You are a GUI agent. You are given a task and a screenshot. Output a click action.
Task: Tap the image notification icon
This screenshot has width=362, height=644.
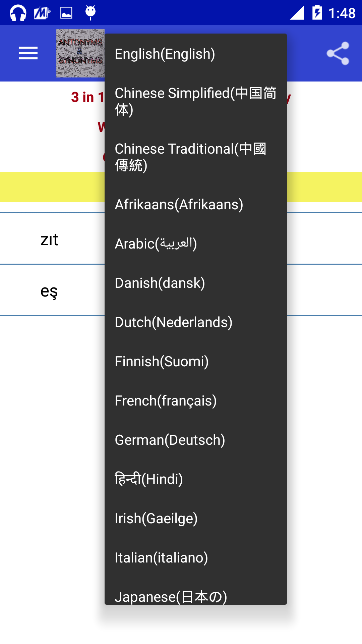pos(66,13)
